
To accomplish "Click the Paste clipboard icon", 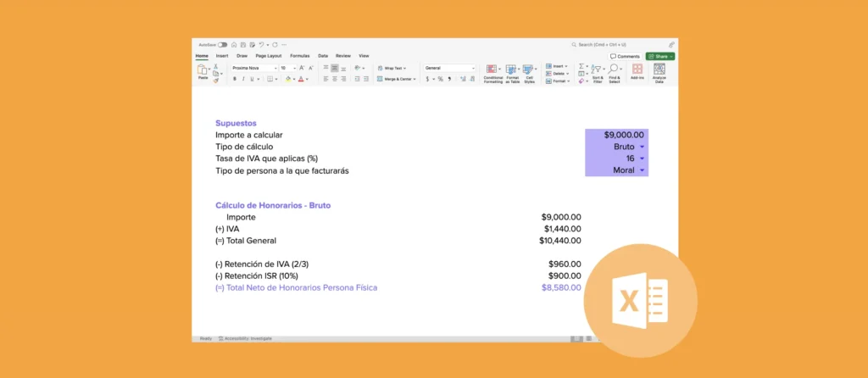I will pyautogui.click(x=203, y=71).
